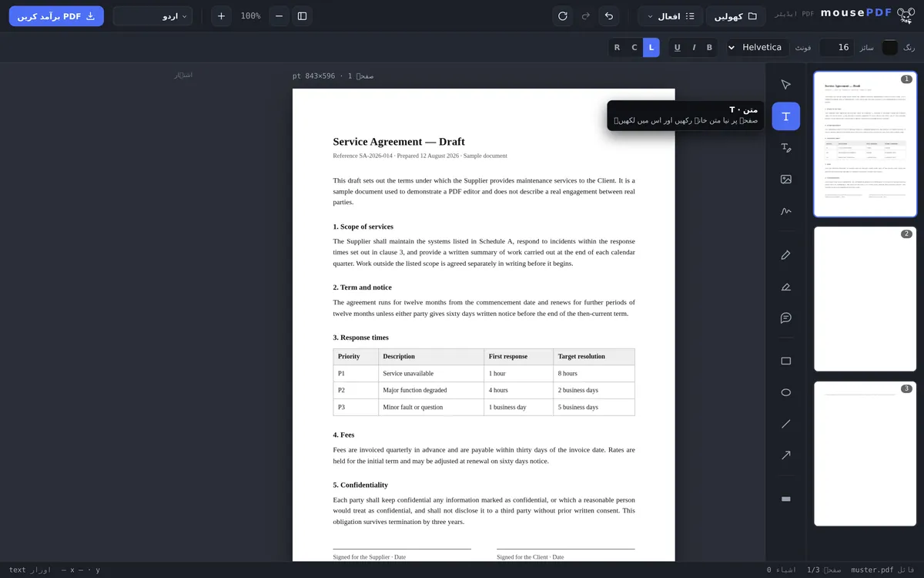Click the rotate page icon
This screenshot has width=924, height=578.
pos(563,16)
